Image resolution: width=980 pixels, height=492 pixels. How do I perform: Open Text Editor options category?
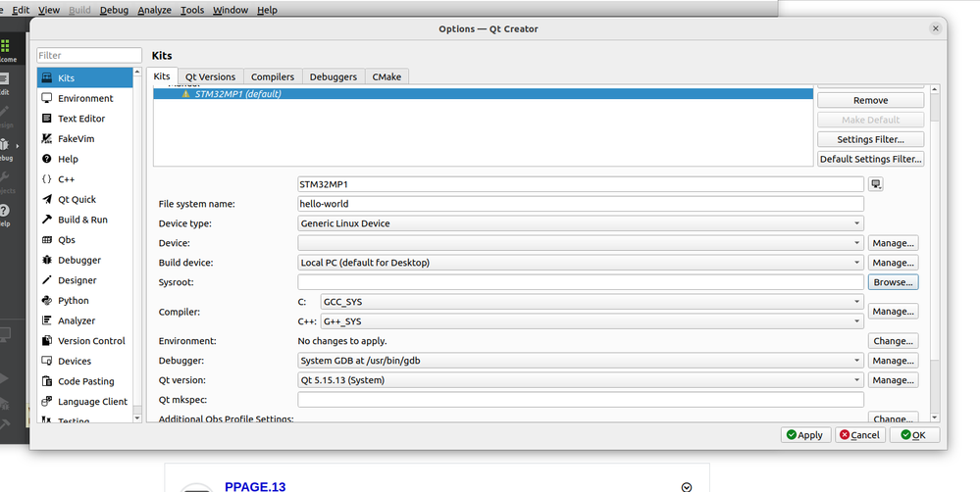[x=85, y=118]
